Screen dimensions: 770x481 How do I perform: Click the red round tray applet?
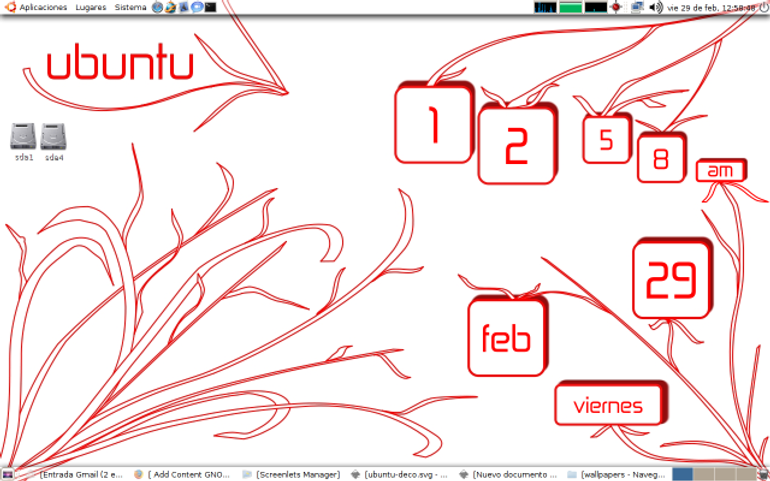pyautogui.click(x=616, y=7)
